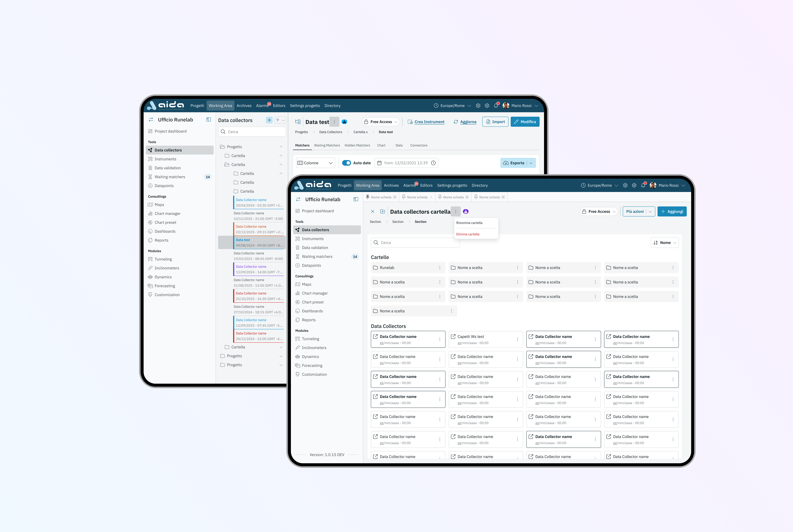Click the hierarchy icon left of Data test title

298,122
